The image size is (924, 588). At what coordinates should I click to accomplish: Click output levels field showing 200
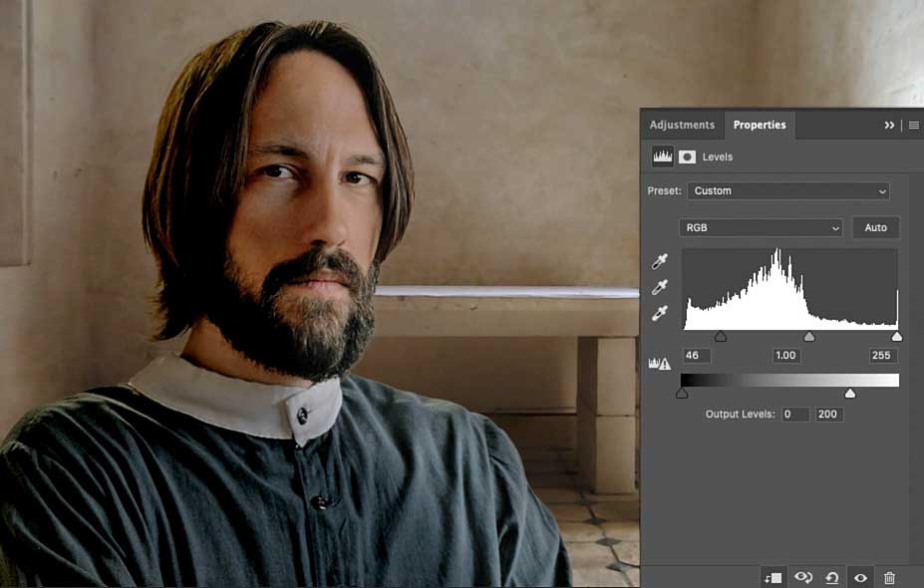point(829,415)
